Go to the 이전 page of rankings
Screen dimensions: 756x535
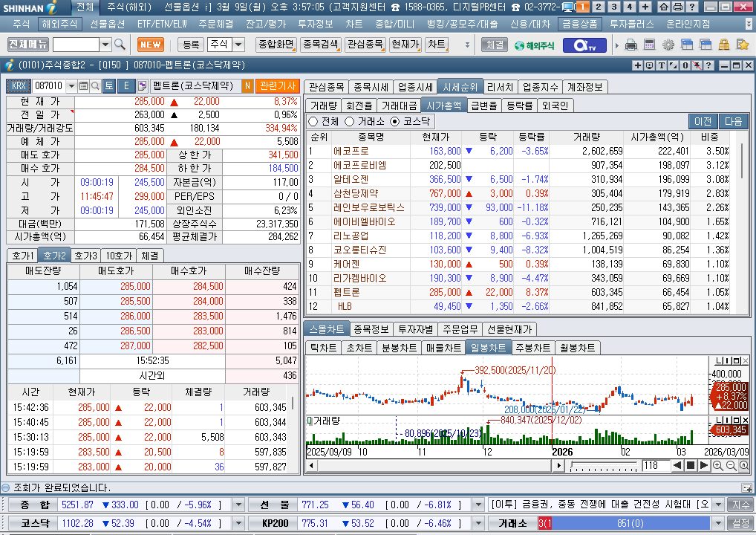click(x=703, y=122)
